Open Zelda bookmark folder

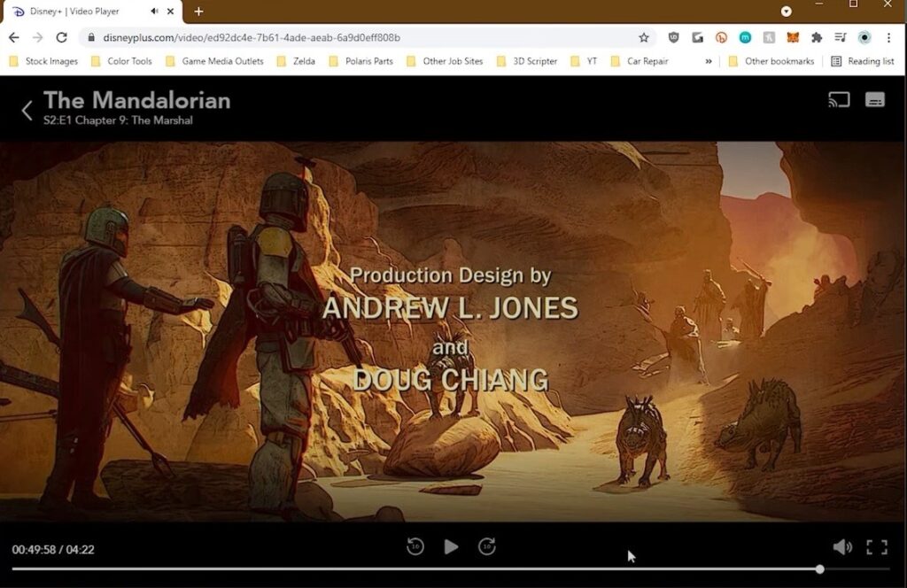coord(296,61)
